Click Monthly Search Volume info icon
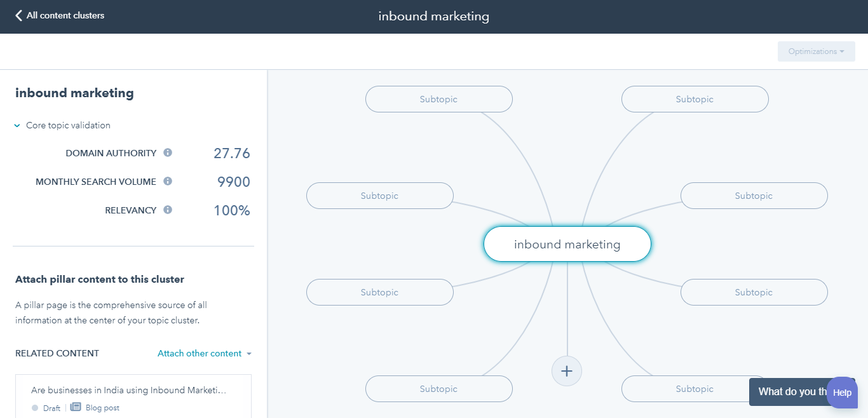Viewport: 868px width, 418px height. pyautogui.click(x=168, y=181)
